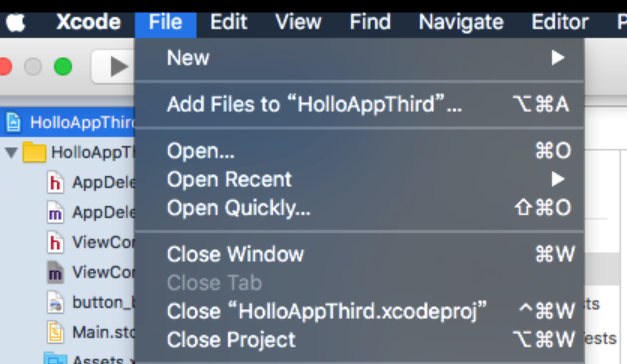Viewport: 627px width, 364px height.
Task: Click the Run play button
Action: [x=118, y=66]
